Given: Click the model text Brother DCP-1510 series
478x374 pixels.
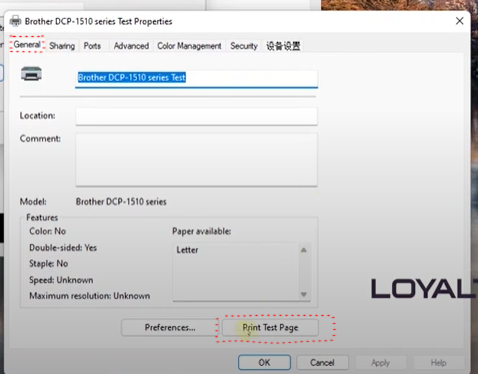Looking at the screenshot, I should click(x=121, y=202).
